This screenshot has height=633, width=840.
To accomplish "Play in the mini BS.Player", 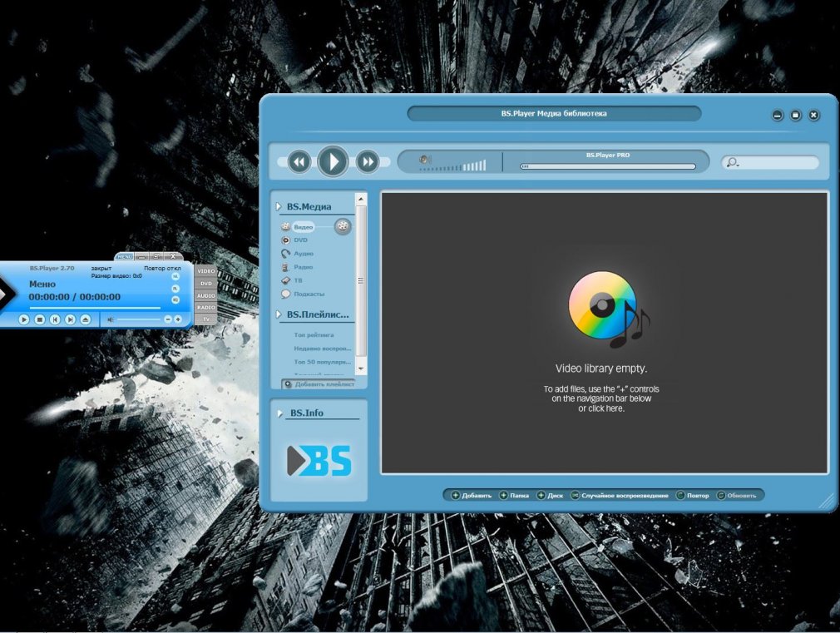I will coord(23,319).
